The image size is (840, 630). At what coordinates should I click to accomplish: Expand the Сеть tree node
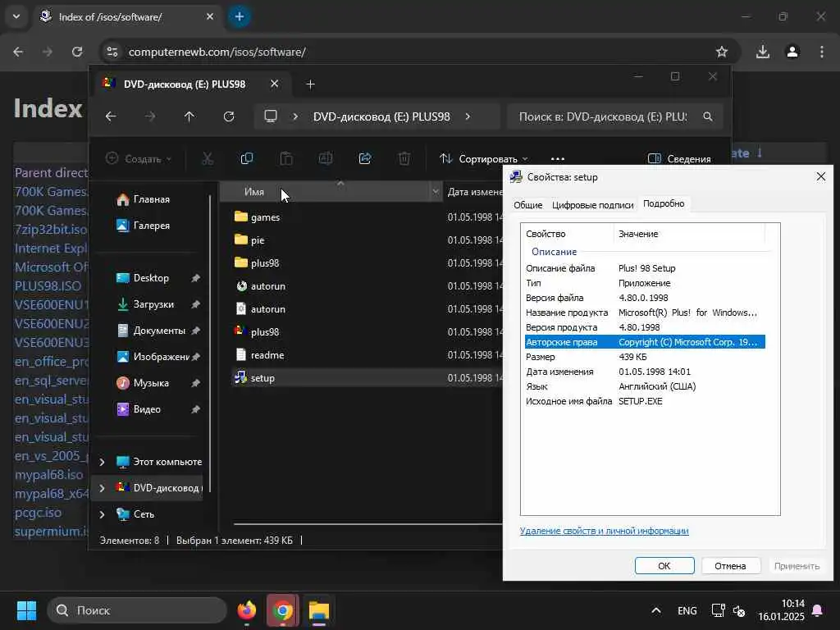102,514
